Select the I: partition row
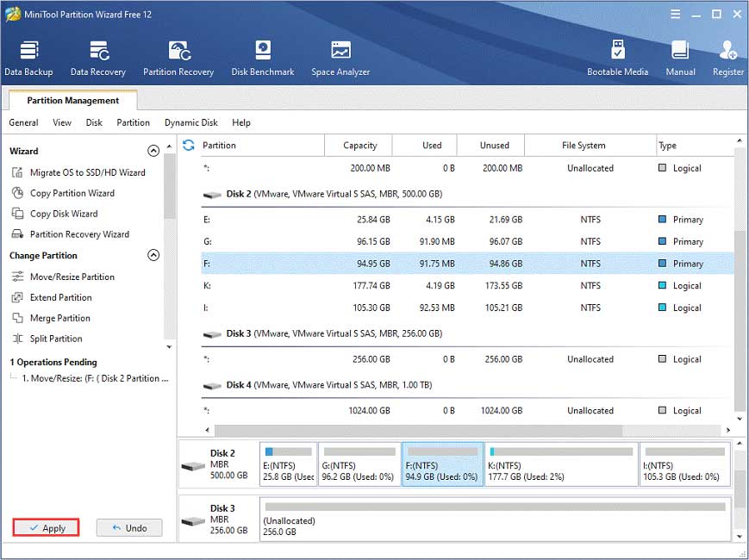Screen dimensions: 749x560 467,308
